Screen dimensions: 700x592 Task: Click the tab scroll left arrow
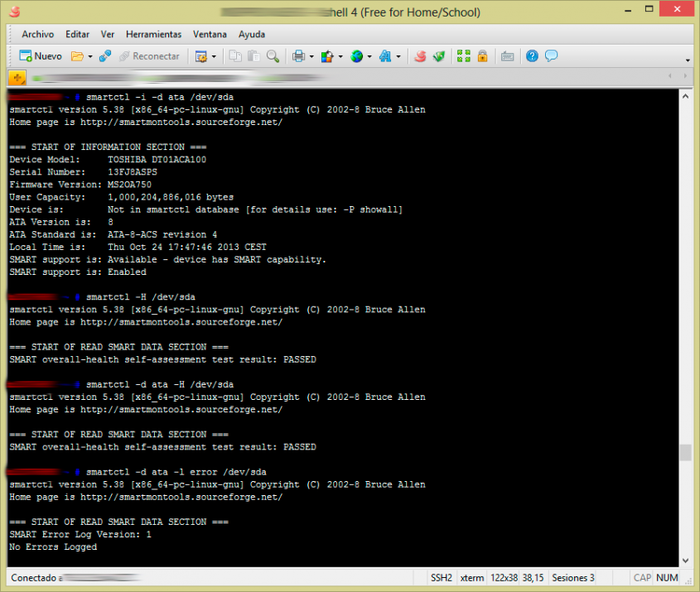(x=669, y=76)
